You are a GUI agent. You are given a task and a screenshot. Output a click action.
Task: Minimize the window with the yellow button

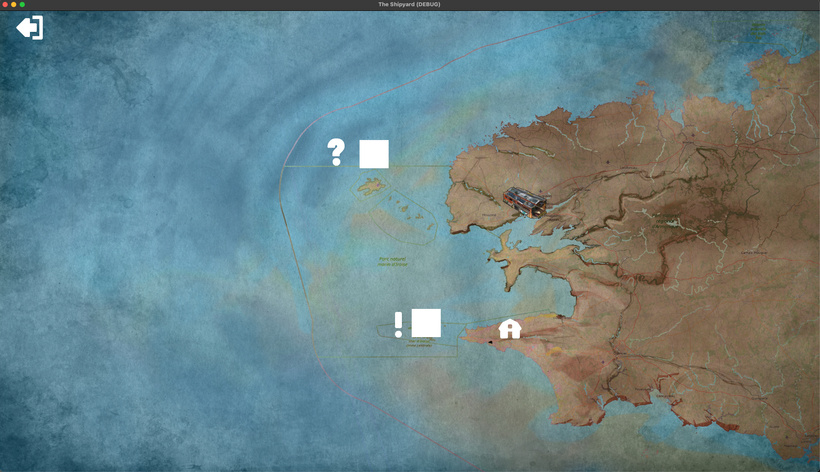click(14, 5)
